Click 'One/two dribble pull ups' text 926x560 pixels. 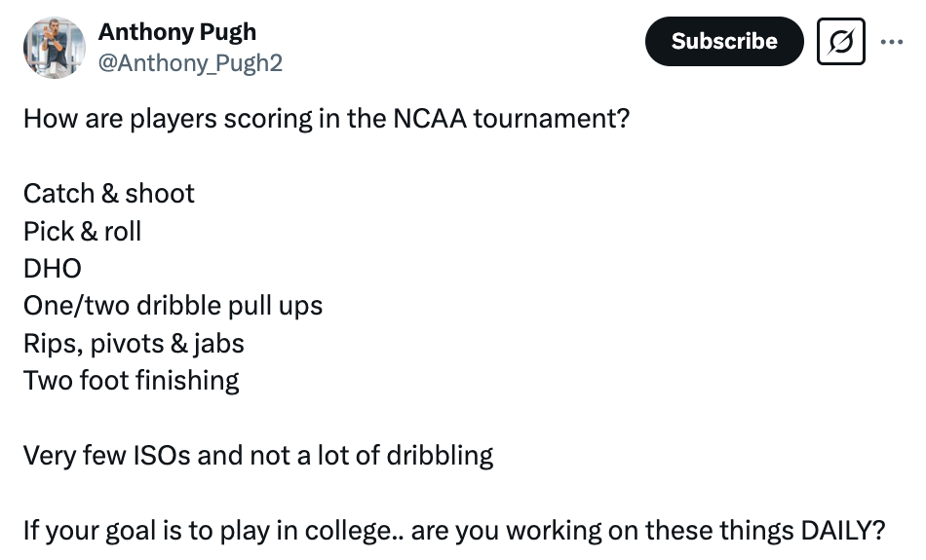[x=173, y=306]
